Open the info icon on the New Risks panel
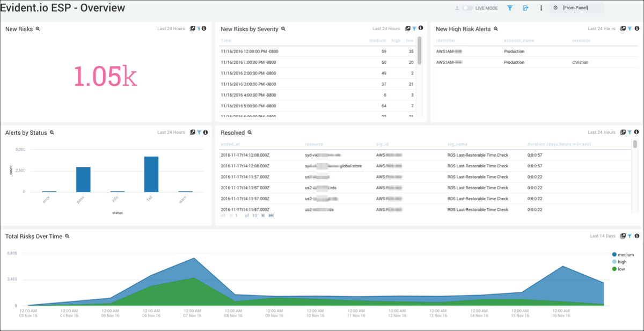This screenshot has width=644, height=331. pos(204,28)
